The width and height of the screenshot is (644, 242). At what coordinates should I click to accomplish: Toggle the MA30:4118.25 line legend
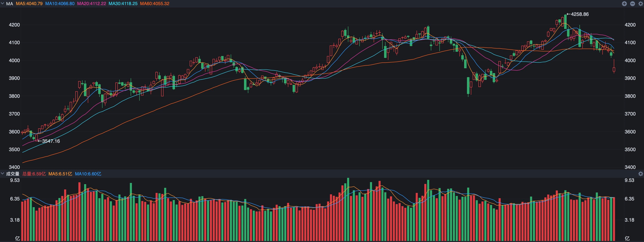[x=123, y=4]
